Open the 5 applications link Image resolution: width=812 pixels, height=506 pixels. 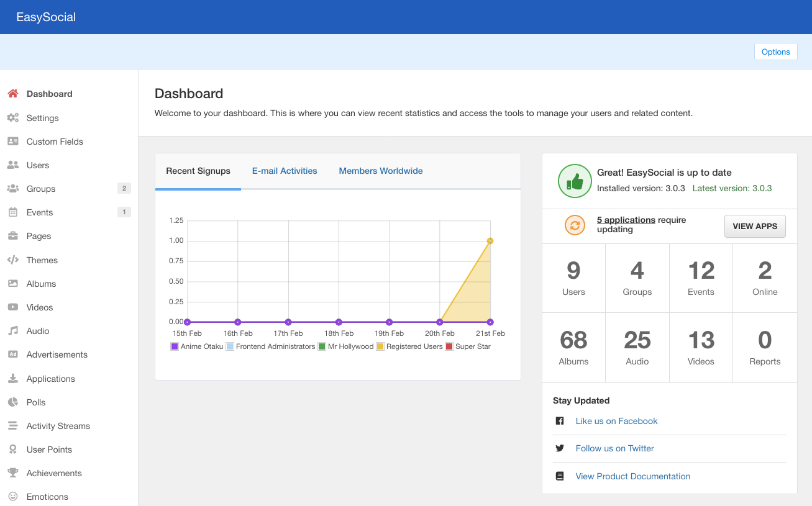tap(626, 220)
